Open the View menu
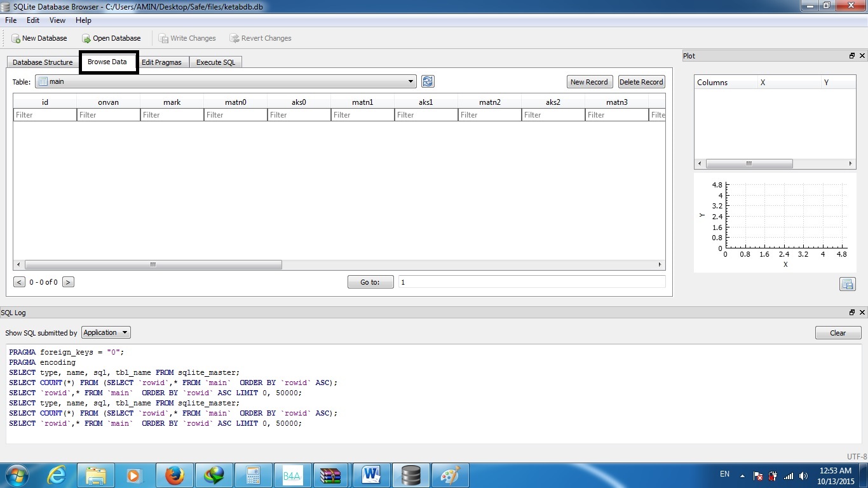Viewport: 868px width, 488px height. pyautogui.click(x=57, y=20)
